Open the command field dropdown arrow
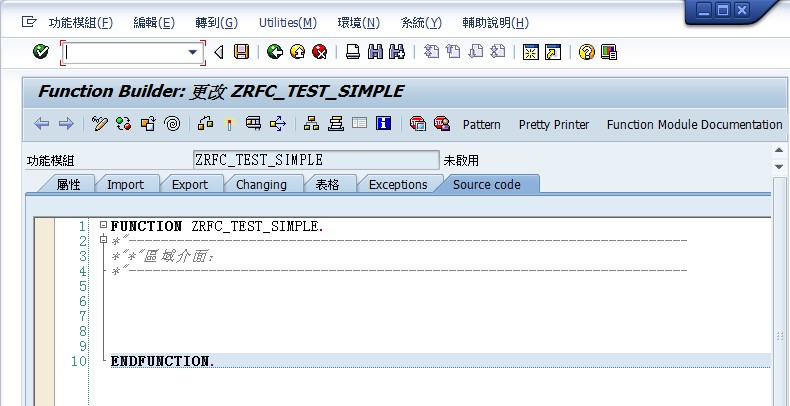The width and height of the screenshot is (790, 406). (192, 52)
